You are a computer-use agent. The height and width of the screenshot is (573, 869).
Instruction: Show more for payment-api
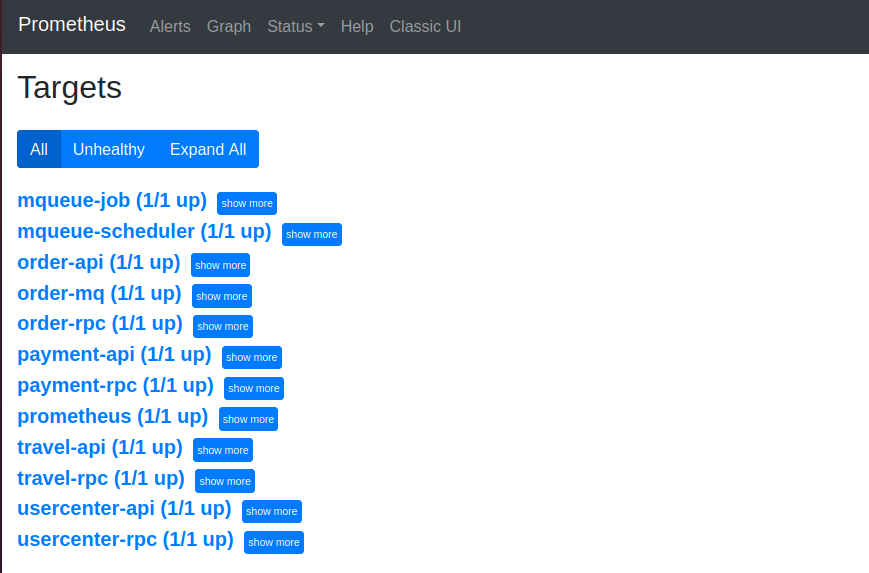[252, 357]
